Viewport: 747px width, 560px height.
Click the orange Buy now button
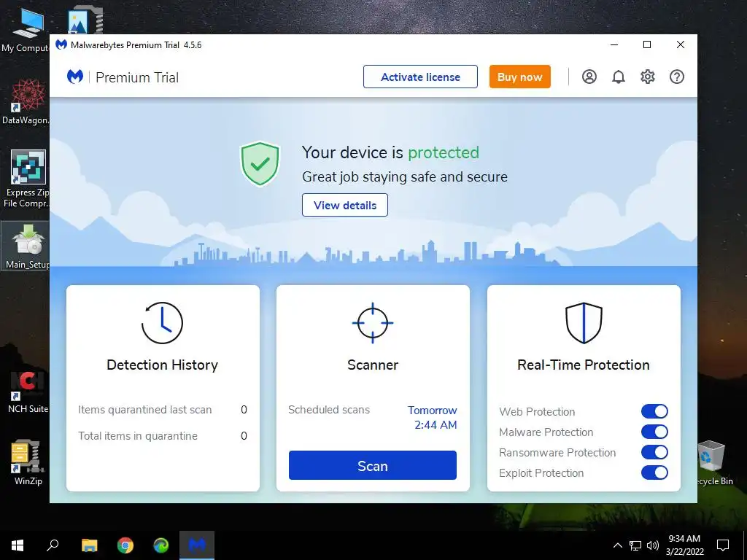click(519, 77)
